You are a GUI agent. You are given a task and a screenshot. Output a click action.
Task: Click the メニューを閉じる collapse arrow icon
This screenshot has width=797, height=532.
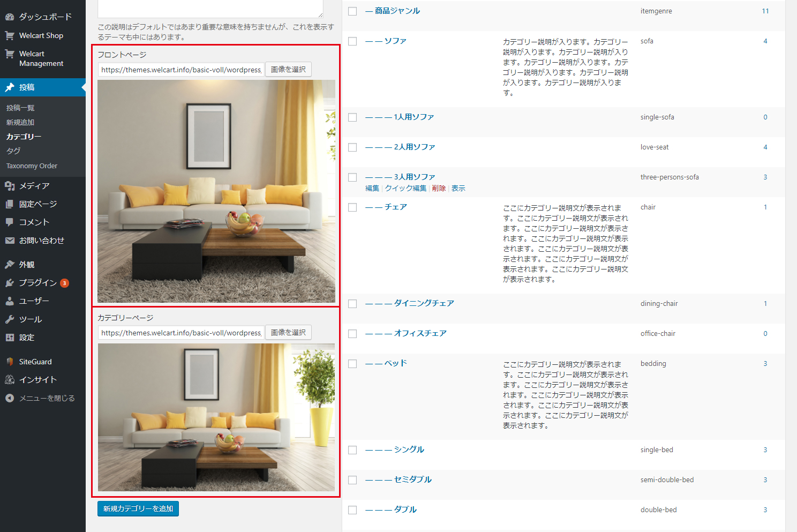pyautogui.click(x=10, y=398)
